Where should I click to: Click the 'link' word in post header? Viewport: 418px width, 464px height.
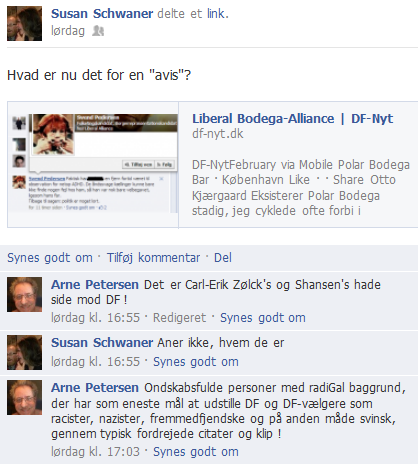(216, 14)
